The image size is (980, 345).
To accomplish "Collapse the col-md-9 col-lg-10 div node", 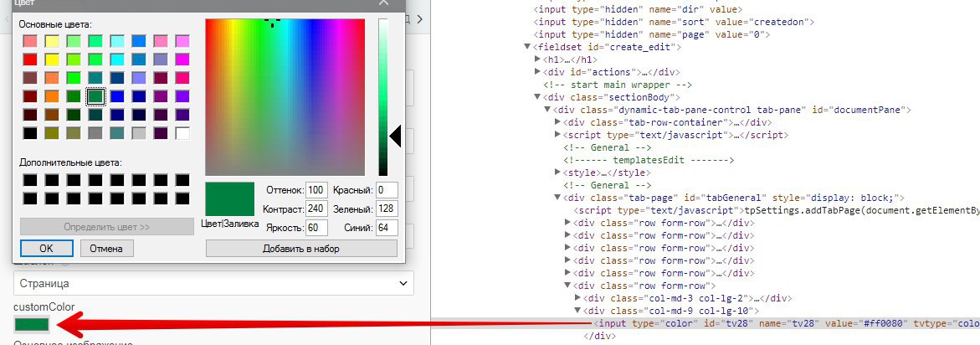I will [577, 311].
